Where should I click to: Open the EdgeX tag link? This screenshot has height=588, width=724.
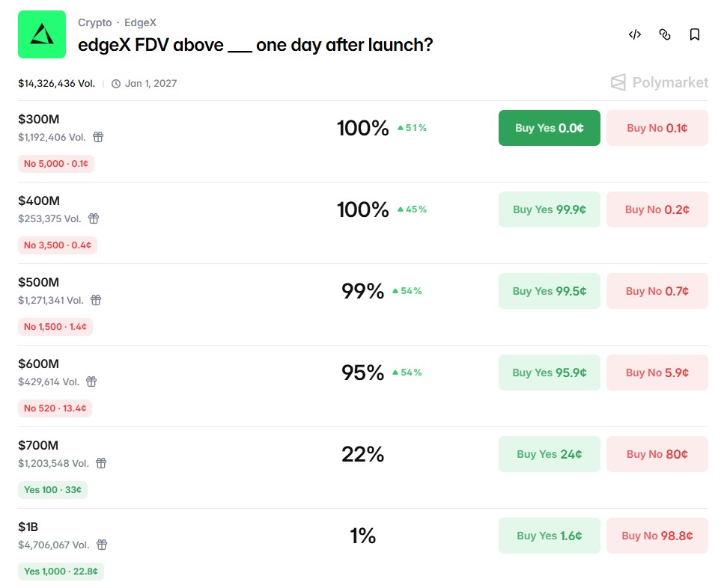[140, 23]
